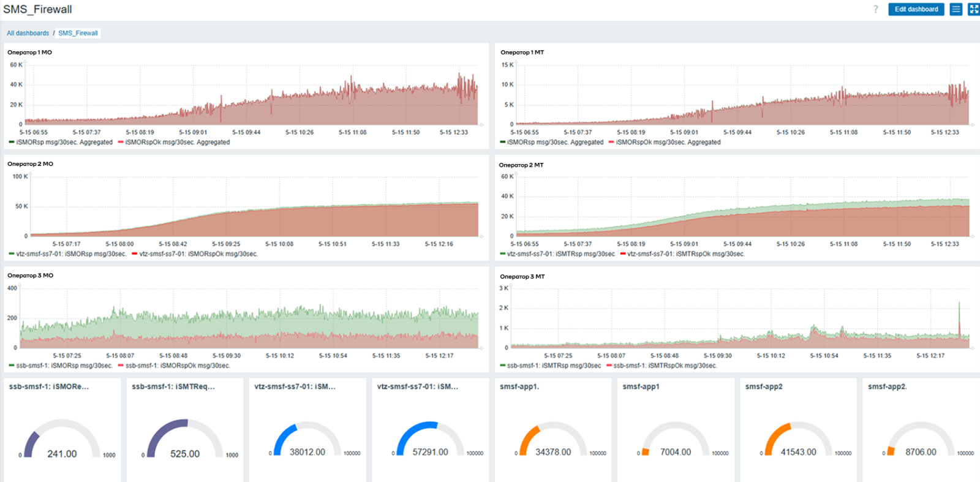Open the All dashboards breadcrumb link
Screen dimensions: 980x482
[x=28, y=33]
